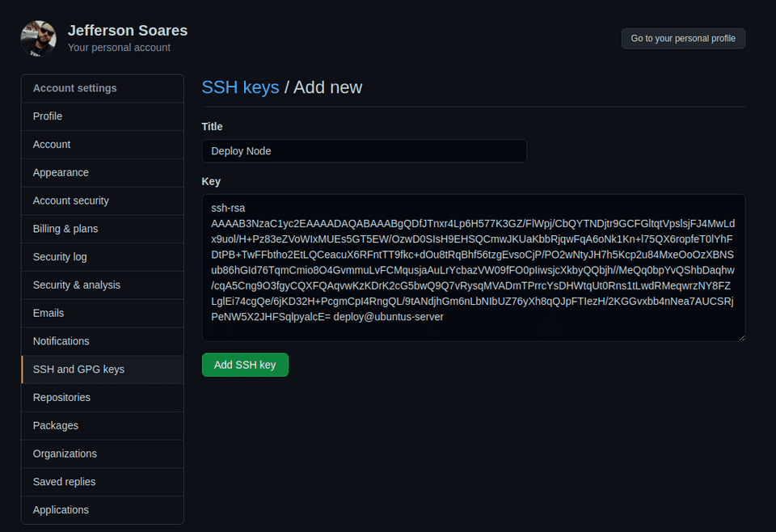The image size is (776, 532).
Task: Go to the Emails settings page
Action: click(48, 313)
